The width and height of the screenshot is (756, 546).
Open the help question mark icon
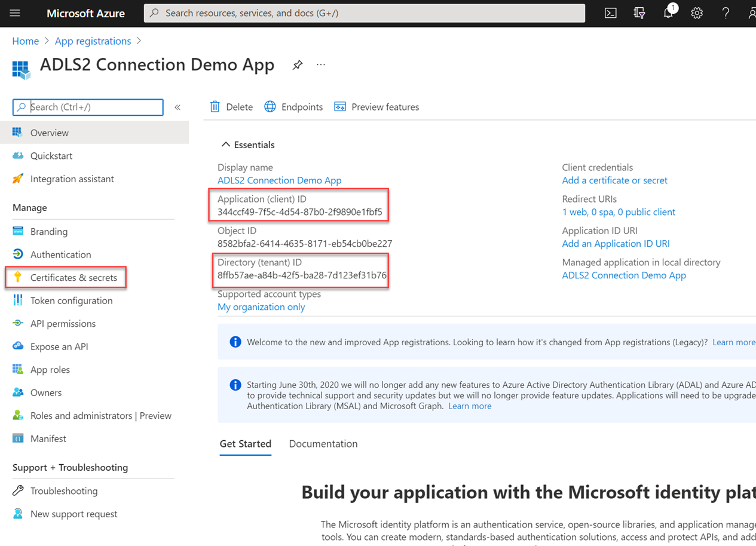[726, 13]
